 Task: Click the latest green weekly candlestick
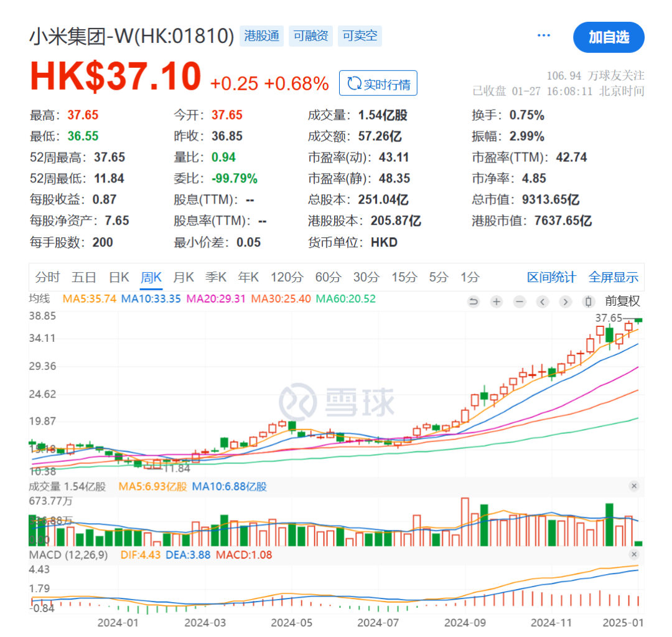638,321
